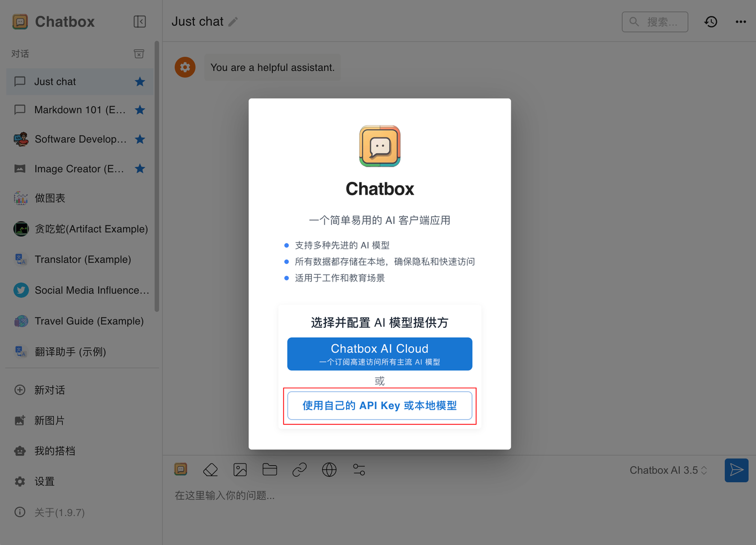The width and height of the screenshot is (756, 545).
Task: Enable web browsing with the globe icon
Action: click(329, 469)
